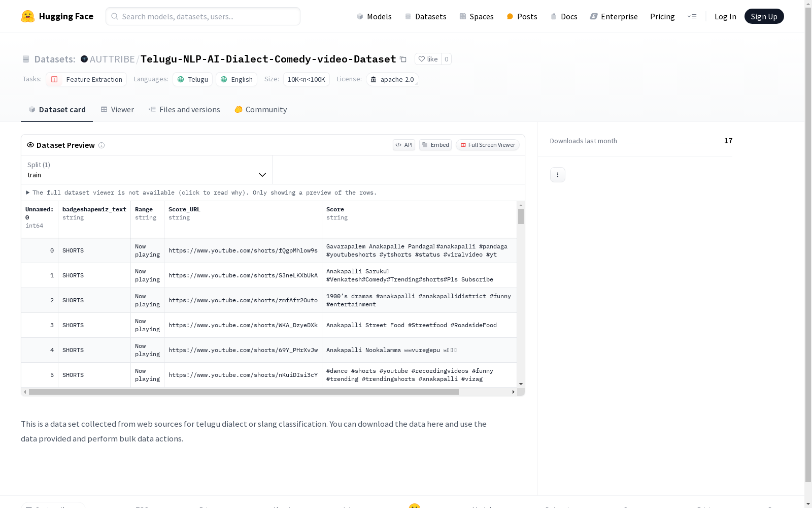Click the Feature Extraction task tag
The image size is (812, 508).
point(86,79)
